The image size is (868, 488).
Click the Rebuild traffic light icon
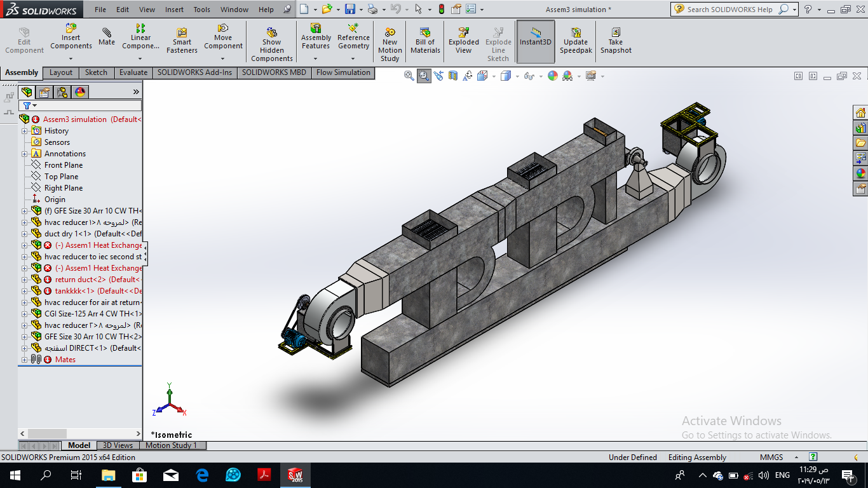(x=442, y=9)
